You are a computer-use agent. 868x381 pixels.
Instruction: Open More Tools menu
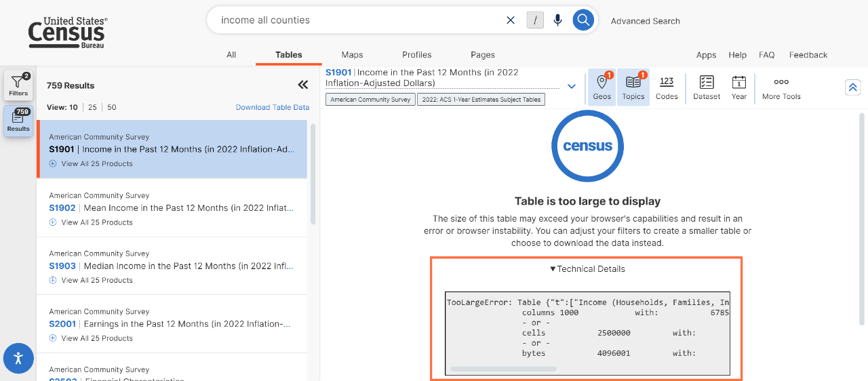tap(781, 87)
